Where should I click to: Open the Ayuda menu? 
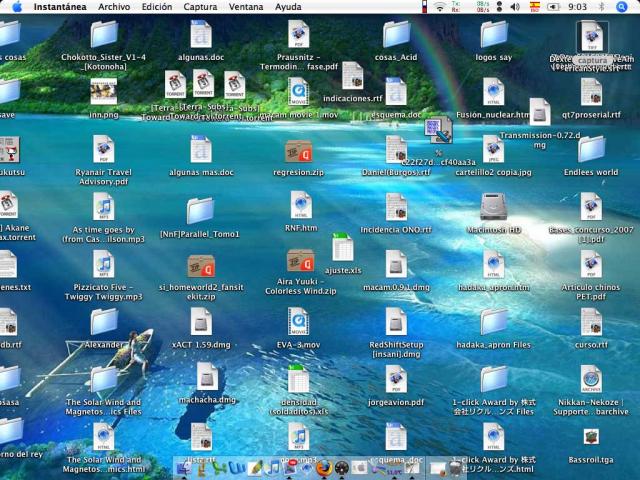[x=288, y=7]
